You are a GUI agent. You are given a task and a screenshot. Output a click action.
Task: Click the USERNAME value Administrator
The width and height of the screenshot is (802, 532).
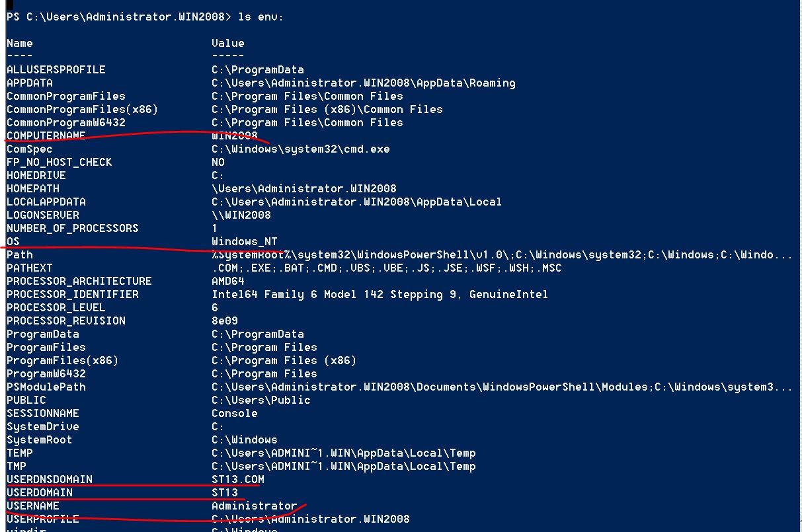coord(255,506)
